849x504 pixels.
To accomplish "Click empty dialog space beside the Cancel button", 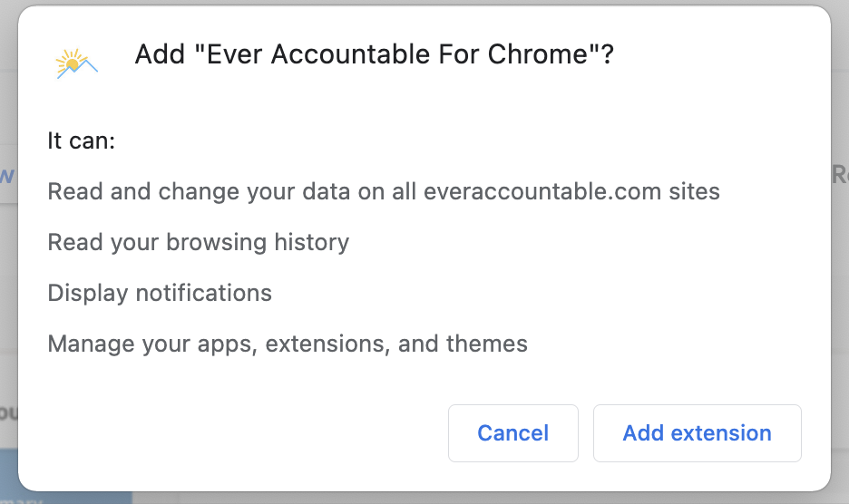I will tap(233, 433).
